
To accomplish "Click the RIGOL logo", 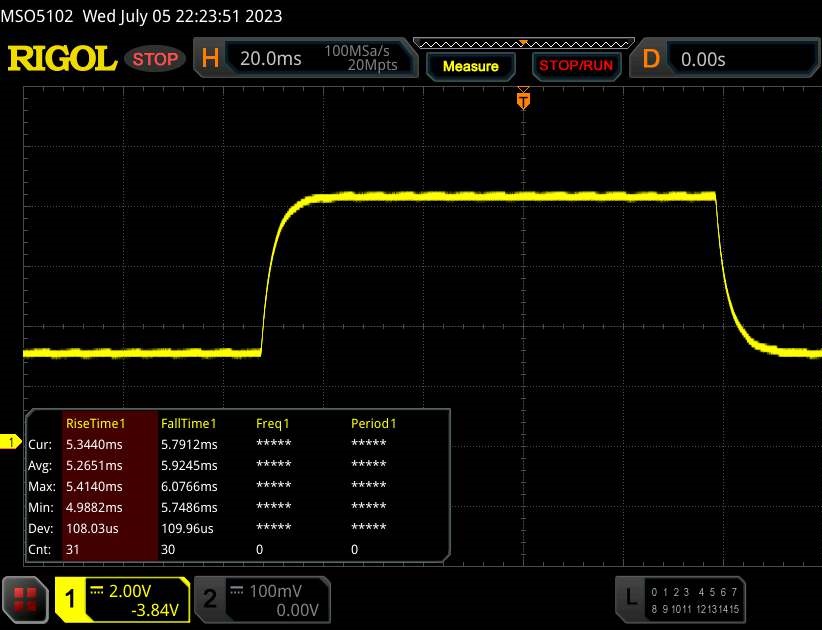I will pyautogui.click(x=62, y=59).
